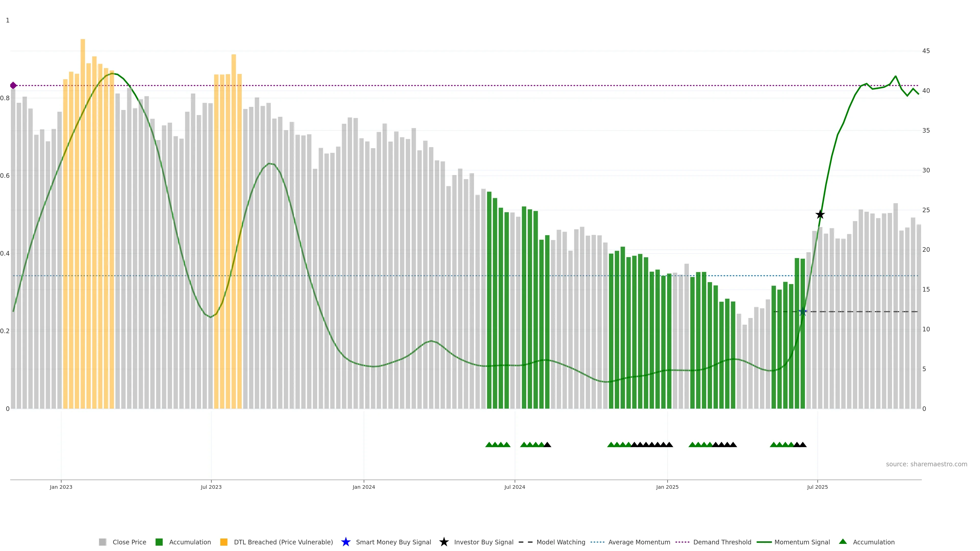Click the gray Close Price legend swatch
980x551 pixels.
[x=102, y=542]
